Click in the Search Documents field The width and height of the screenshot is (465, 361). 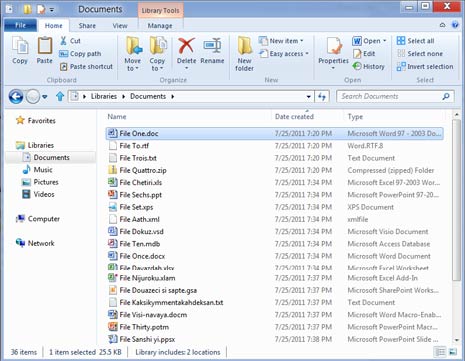(389, 97)
